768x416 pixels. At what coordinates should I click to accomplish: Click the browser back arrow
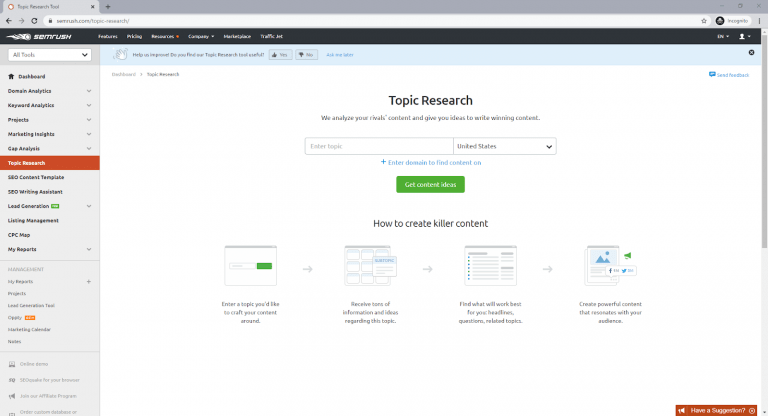click(8, 21)
